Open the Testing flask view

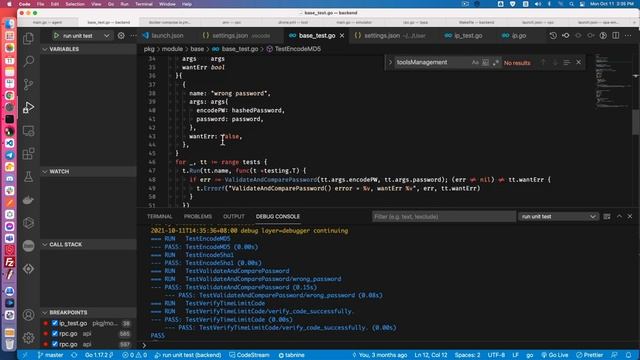[x=28, y=177]
